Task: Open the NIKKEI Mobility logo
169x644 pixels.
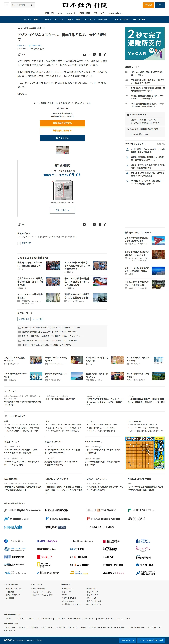Action: pos(58,518)
